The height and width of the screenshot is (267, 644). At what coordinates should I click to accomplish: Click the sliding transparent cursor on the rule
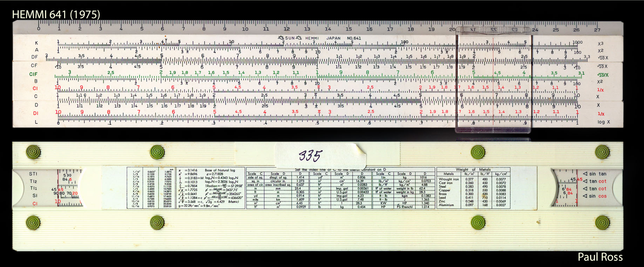[493, 80]
